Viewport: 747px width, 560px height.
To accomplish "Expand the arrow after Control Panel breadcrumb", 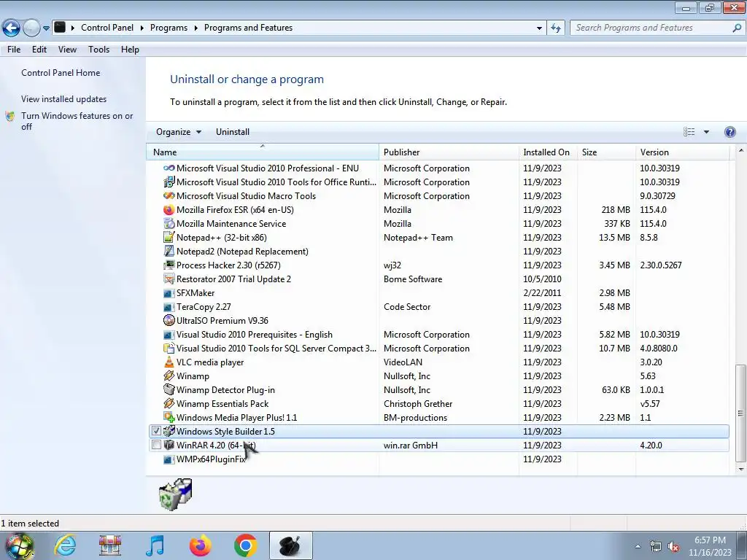I will point(142,28).
